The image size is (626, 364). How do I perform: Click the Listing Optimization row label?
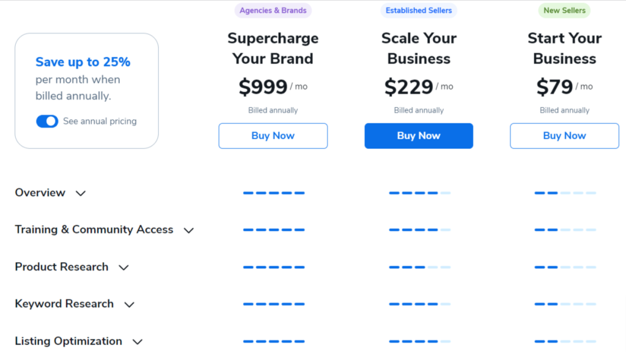68,341
